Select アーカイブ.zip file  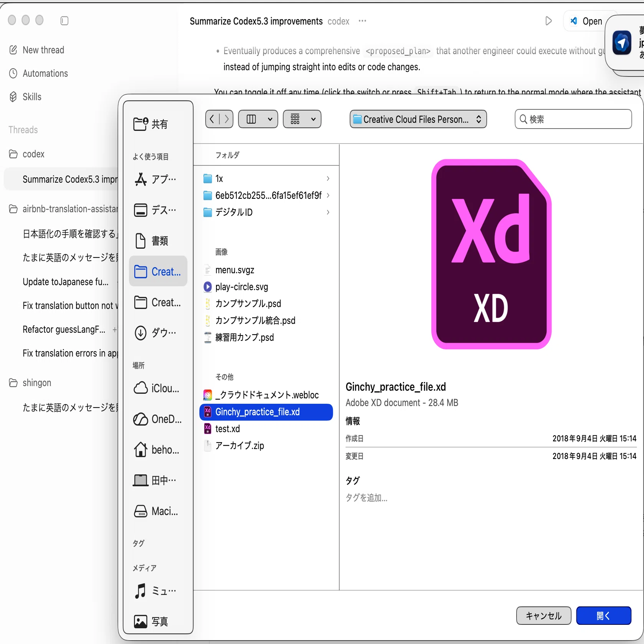[x=266, y=446]
